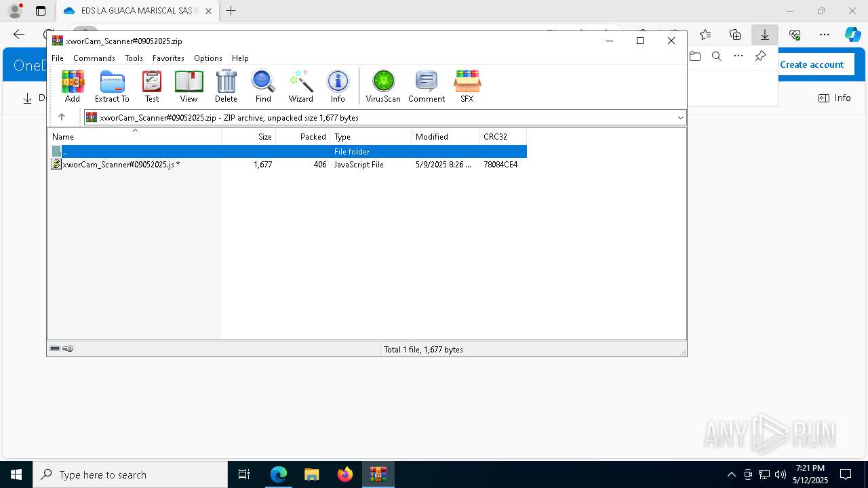Open the Favorites menu
Screen dimensions: 868x488
tap(168, 58)
